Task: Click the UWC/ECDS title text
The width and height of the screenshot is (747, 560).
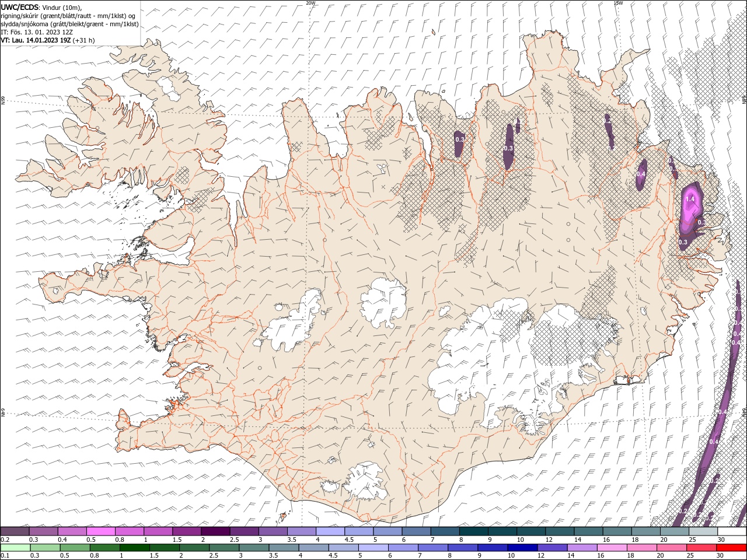Action: point(20,7)
